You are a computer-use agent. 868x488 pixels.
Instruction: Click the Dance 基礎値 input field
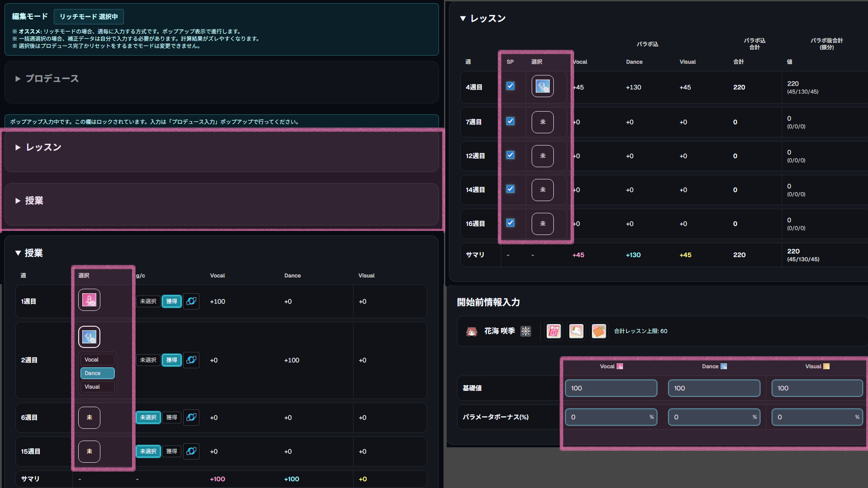(x=714, y=388)
